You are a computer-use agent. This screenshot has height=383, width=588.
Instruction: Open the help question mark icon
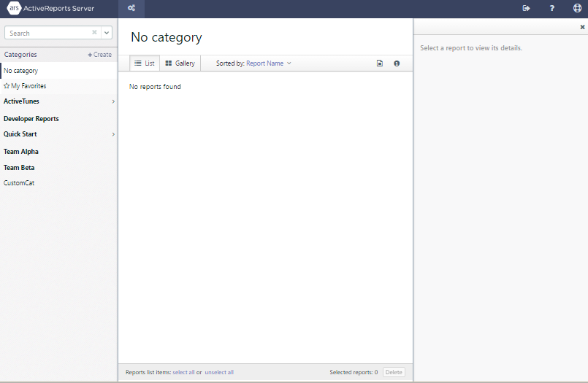(x=551, y=9)
